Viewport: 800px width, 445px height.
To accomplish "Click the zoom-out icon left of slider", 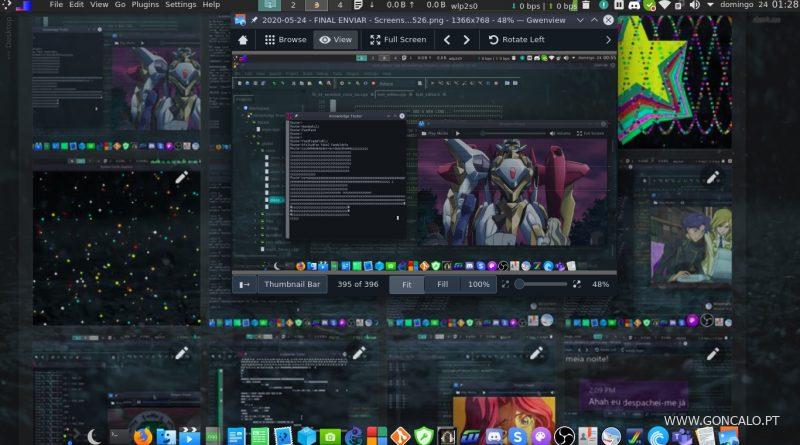I will tap(505, 284).
